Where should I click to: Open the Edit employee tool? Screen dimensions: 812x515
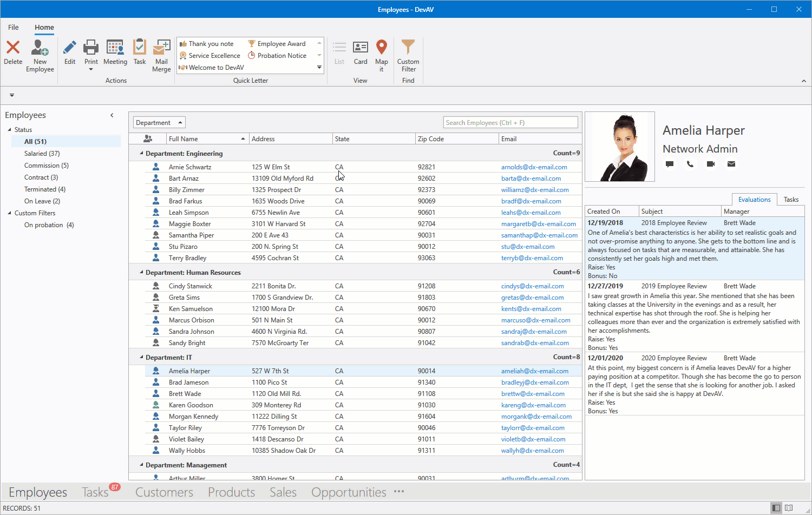pos(69,54)
